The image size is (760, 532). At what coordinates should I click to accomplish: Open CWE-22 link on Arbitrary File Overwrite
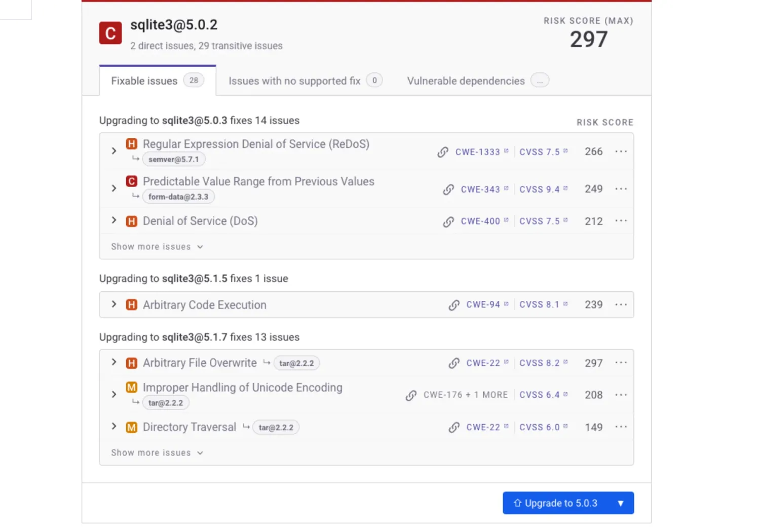tap(487, 363)
